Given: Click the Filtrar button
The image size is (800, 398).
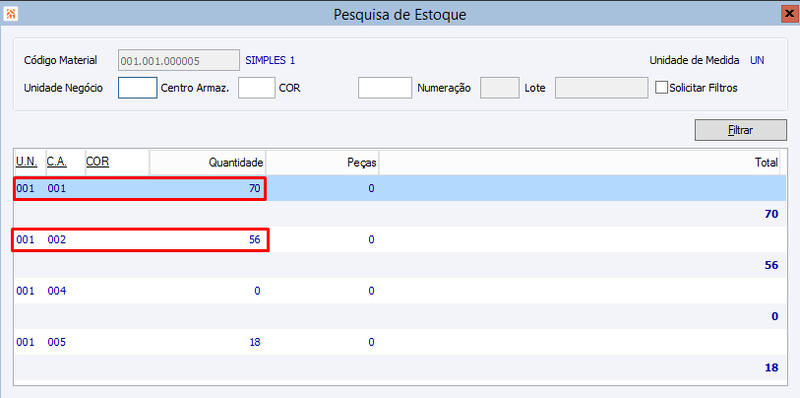Looking at the screenshot, I should (x=740, y=130).
